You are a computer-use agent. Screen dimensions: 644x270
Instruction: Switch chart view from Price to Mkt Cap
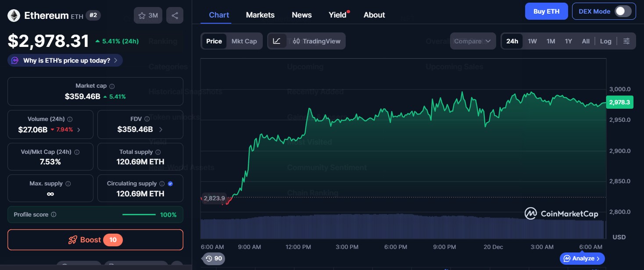tap(244, 41)
